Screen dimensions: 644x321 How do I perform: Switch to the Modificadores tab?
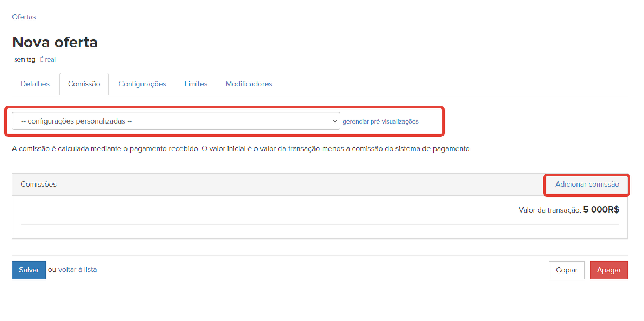pos(249,84)
